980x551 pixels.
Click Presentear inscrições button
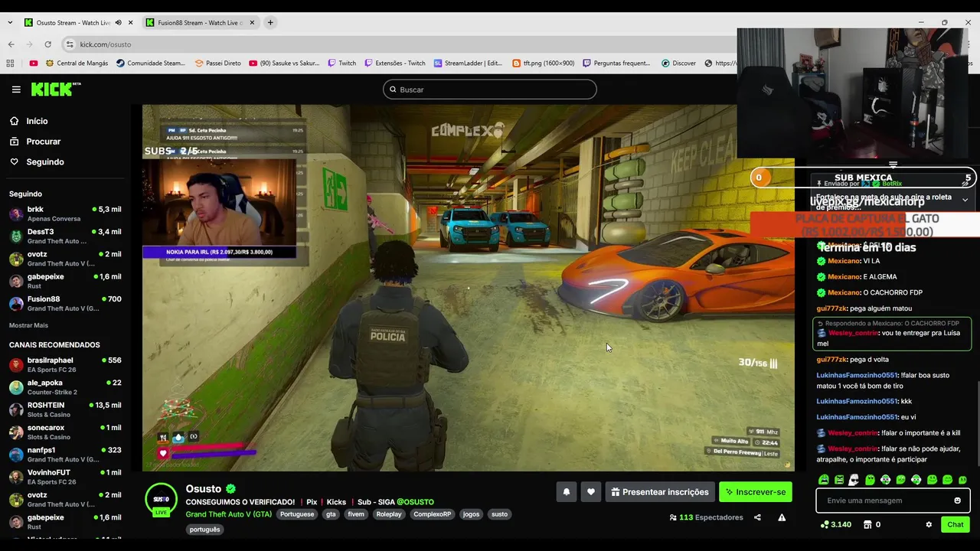pyautogui.click(x=660, y=492)
